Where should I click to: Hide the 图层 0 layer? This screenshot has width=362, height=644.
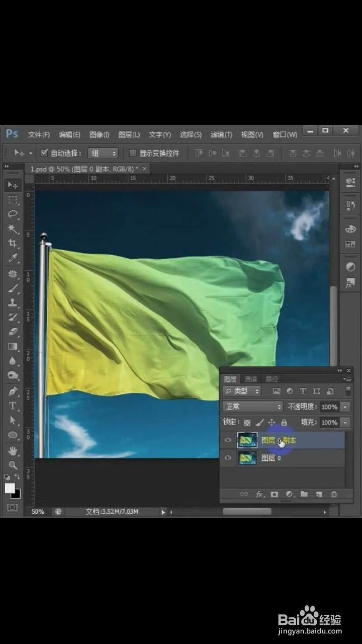click(228, 458)
